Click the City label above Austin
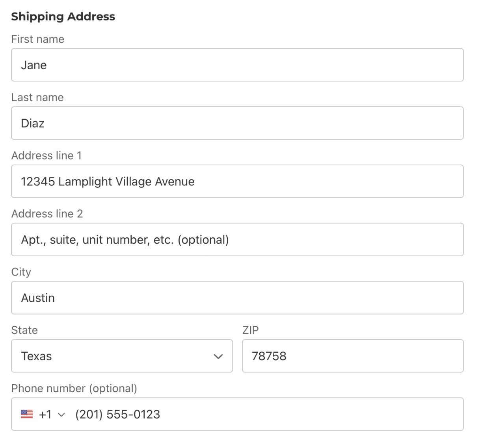Screen dimensions: 480x448 click(21, 272)
